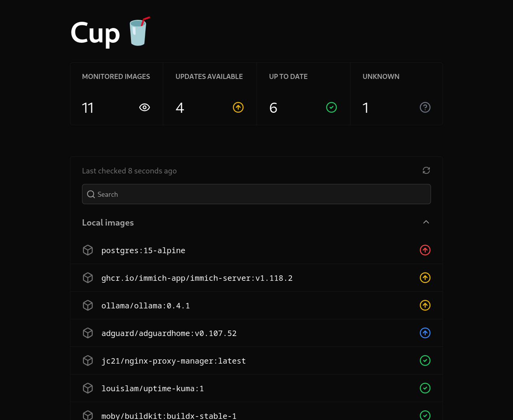Click the yellow update icon for ollama/ollama
The width and height of the screenshot is (513, 420).
(x=425, y=305)
